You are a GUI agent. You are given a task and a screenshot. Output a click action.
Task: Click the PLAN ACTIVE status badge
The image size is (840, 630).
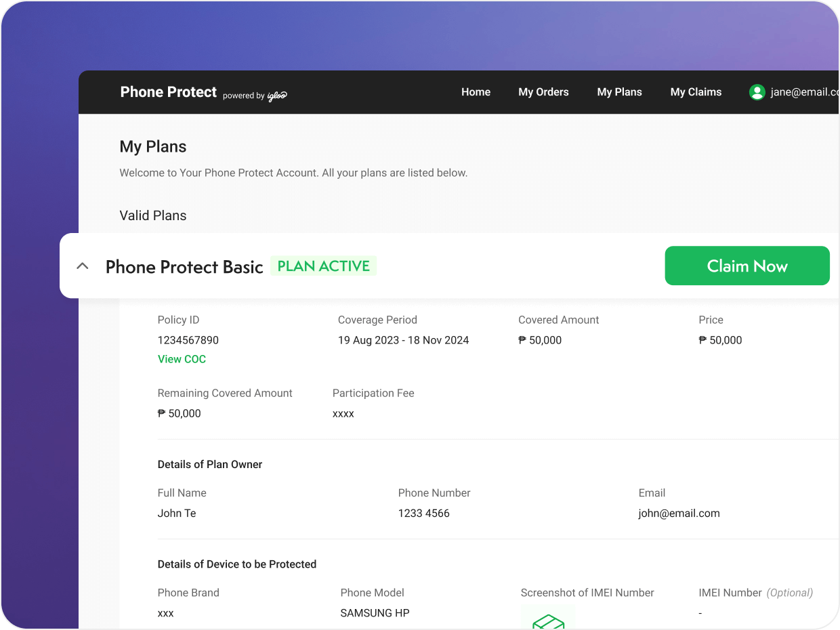[x=323, y=266]
